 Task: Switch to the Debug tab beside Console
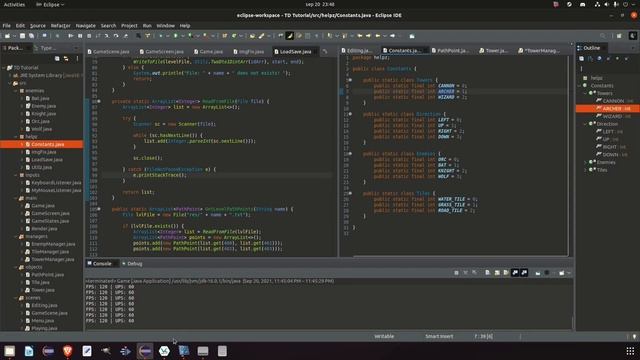tap(132, 264)
